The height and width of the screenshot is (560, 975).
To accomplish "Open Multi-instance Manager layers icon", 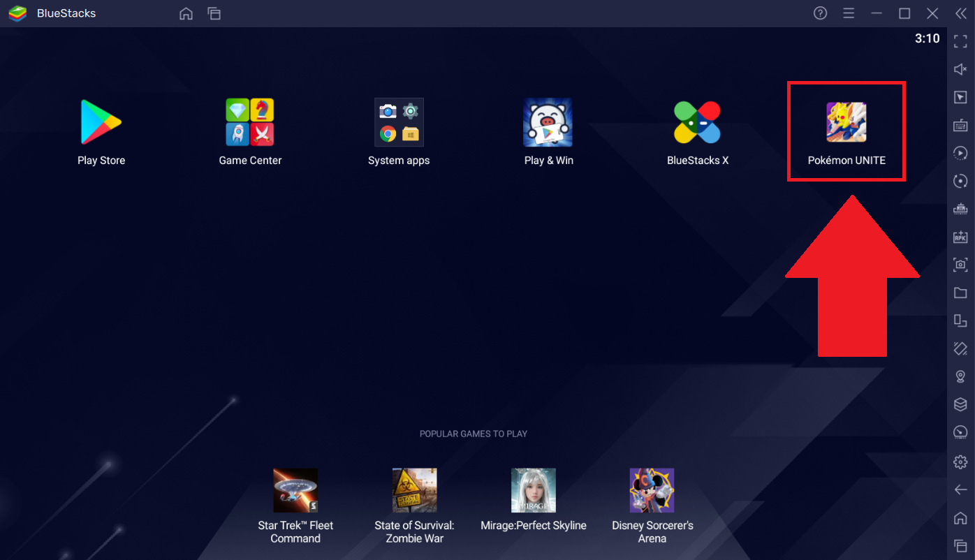I will 960,404.
